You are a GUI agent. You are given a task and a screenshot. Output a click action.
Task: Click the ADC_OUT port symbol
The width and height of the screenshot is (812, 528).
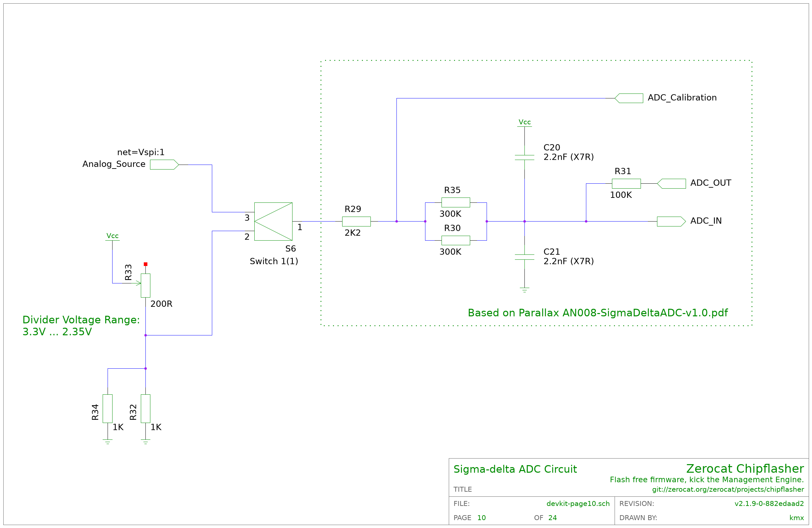coord(671,184)
